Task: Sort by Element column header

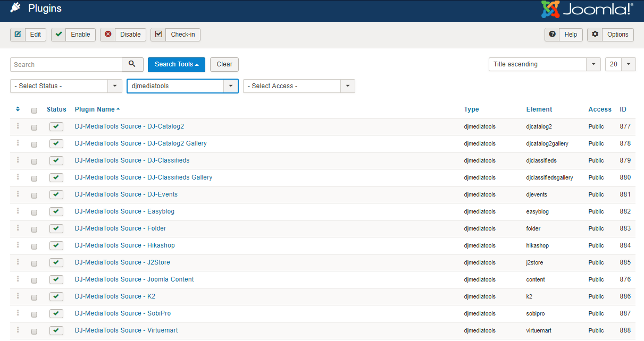Action: point(539,109)
